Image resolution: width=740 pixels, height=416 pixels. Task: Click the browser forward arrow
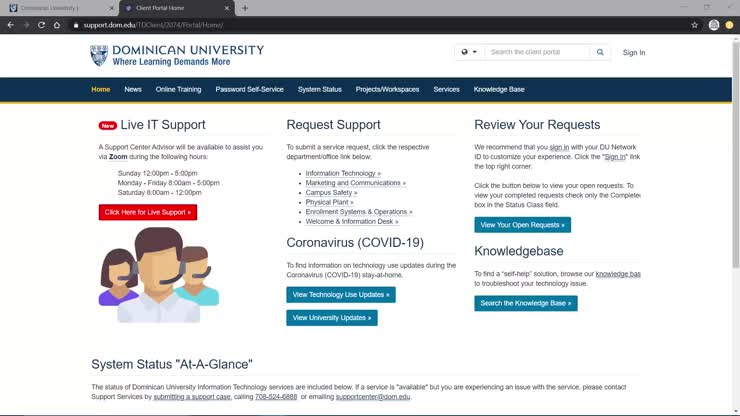coord(26,25)
